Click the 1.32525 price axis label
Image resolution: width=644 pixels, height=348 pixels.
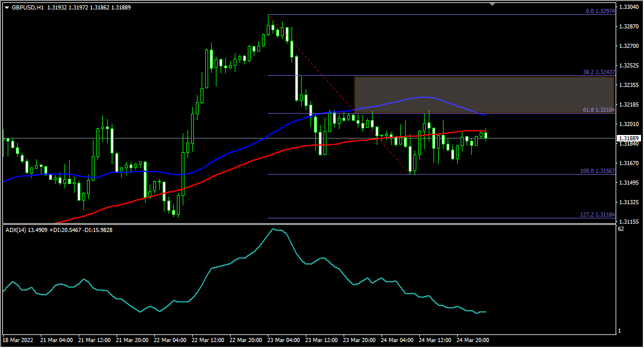point(629,65)
